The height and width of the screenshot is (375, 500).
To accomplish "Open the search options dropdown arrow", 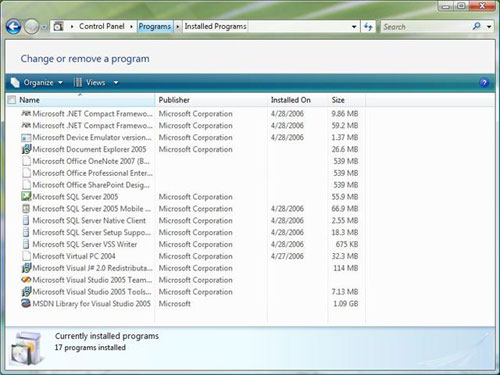I will (489, 27).
